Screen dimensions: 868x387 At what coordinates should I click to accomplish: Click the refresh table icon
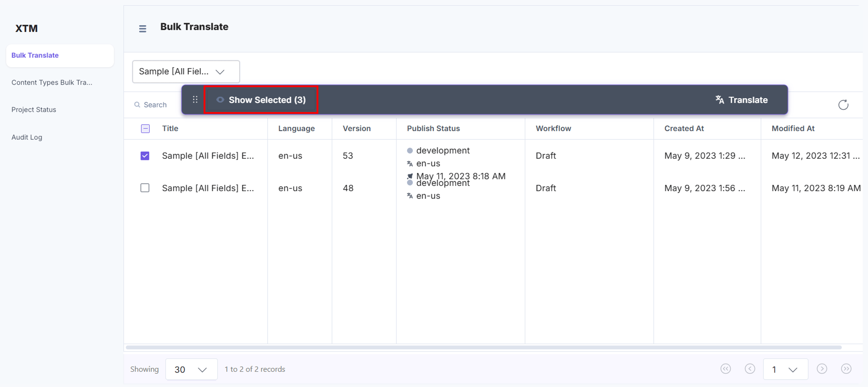coord(843,105)
